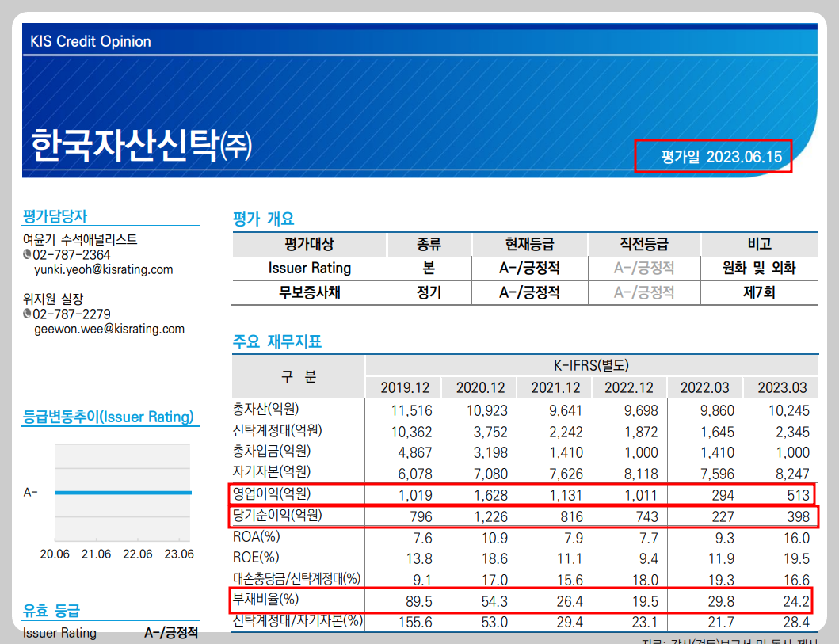Click name 위지원 실장

coord(53,299)
